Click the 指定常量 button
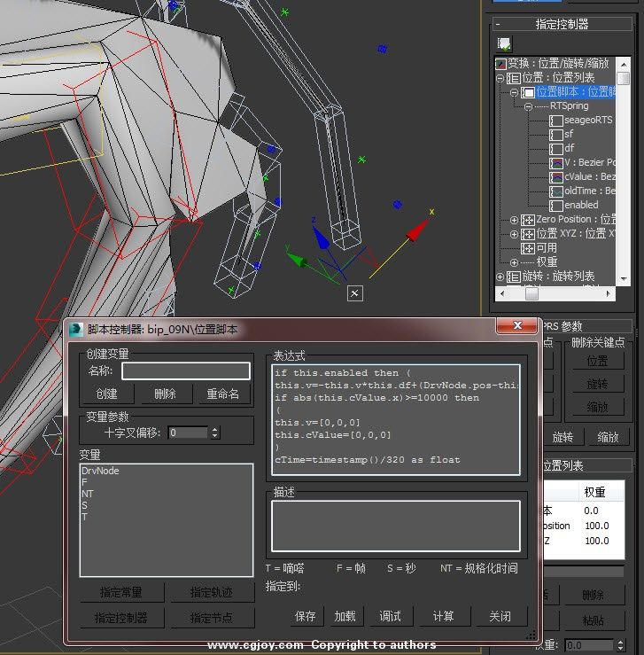This screenshot has height=655, width=644. pyautogui.click(x=121, y=592)
